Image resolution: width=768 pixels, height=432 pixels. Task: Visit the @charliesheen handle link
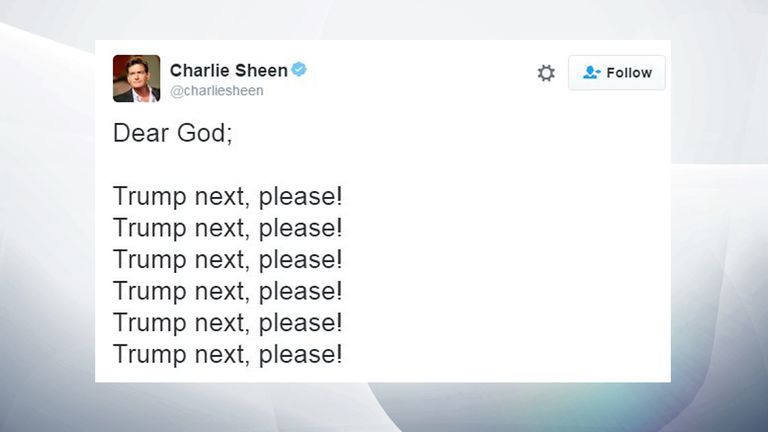point(217,91)
